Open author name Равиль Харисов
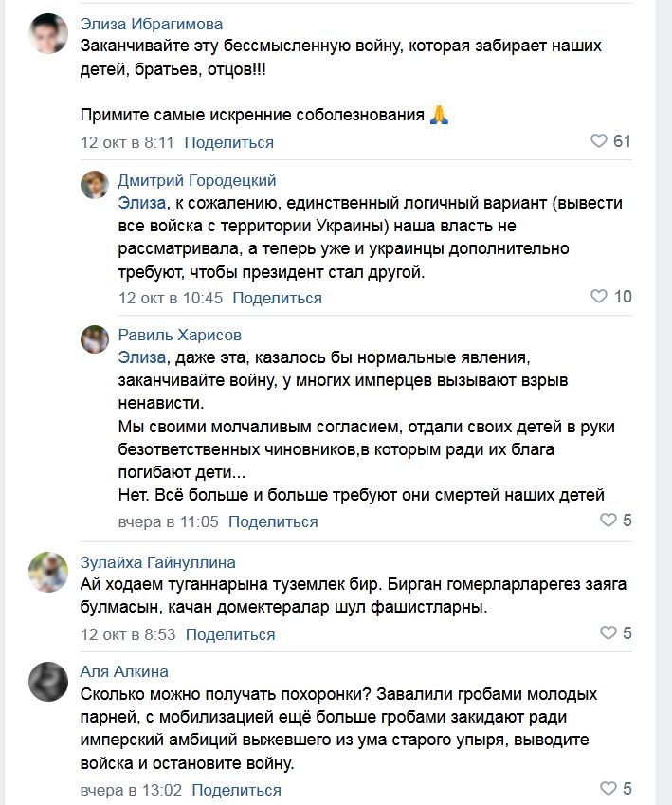The height and width of the screenshot is (805, 672). [x=180, y=335]
